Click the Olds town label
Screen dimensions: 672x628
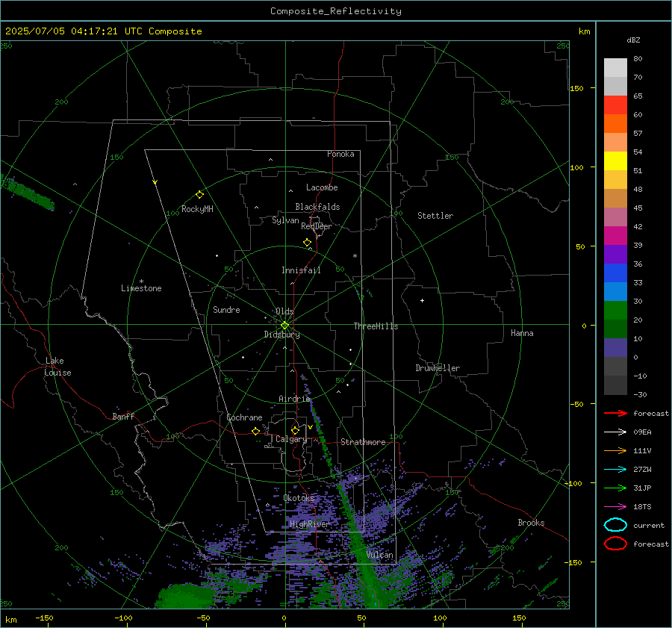point(284,311)
